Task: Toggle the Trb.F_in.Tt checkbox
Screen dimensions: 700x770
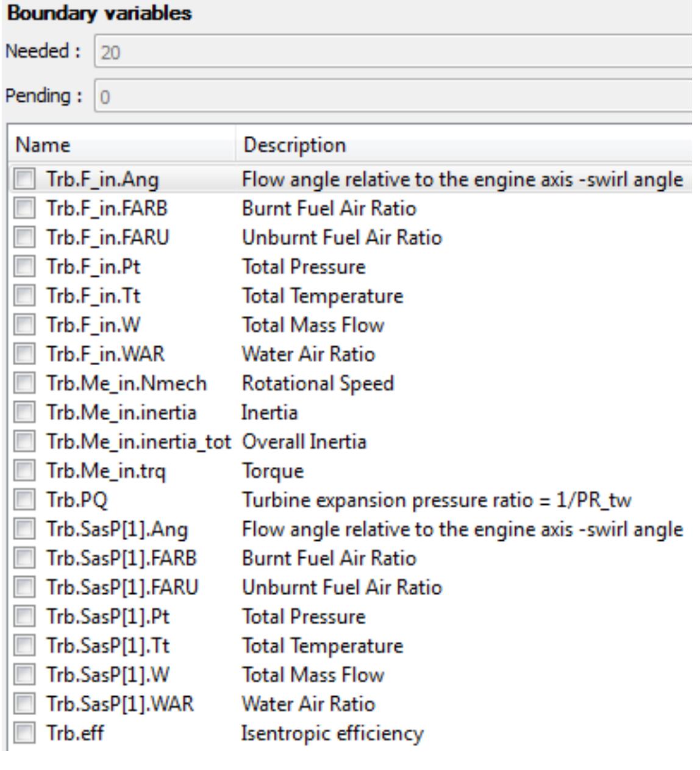Action: 26,297
